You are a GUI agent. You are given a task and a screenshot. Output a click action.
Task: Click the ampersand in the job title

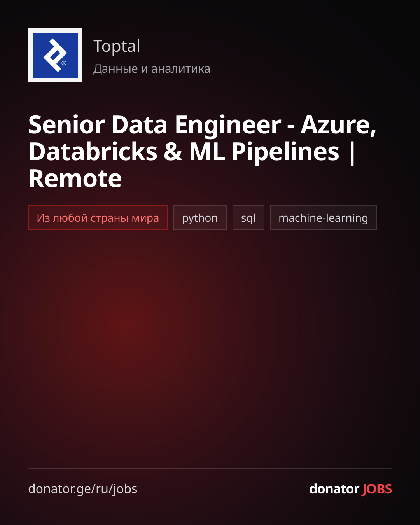(173, 152)
